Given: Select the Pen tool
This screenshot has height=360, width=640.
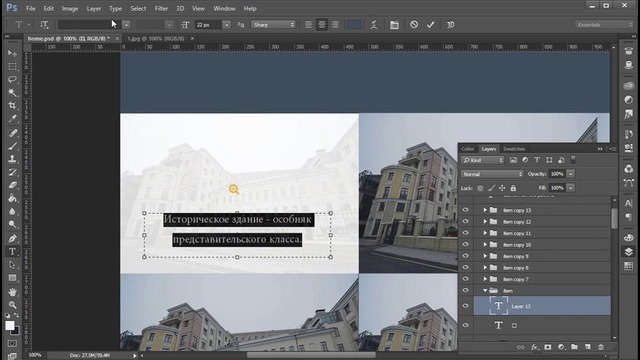Looking at the screenshot, I should click(x=12, y=238).
